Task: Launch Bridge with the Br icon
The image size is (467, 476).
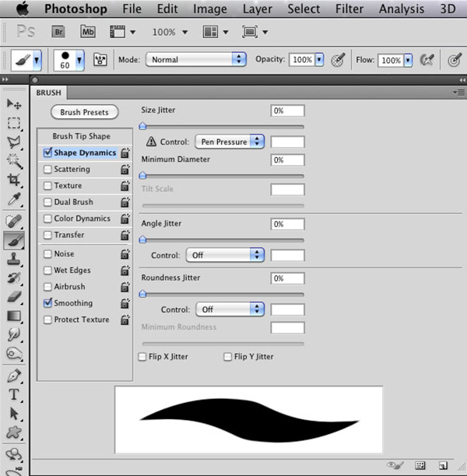Action: (x=58, y=32)
